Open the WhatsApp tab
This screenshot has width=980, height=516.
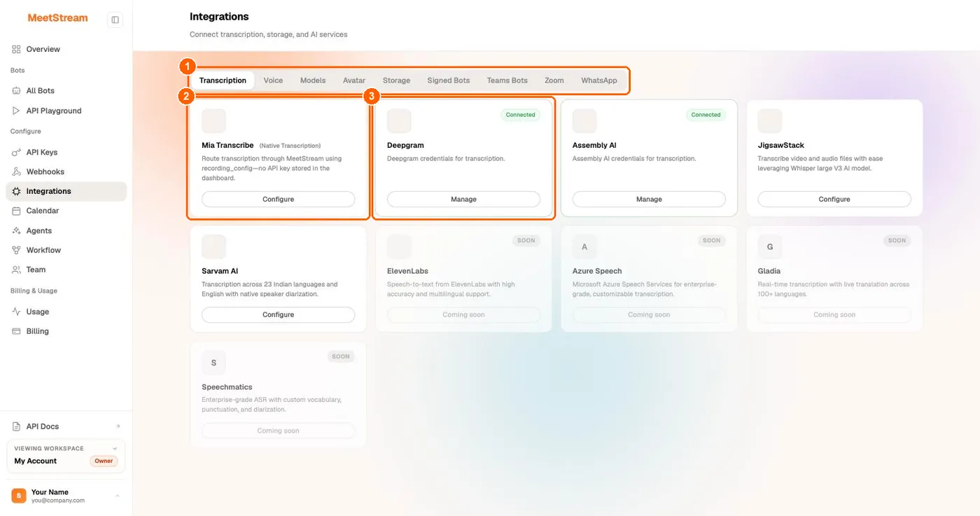coord(599,81)
